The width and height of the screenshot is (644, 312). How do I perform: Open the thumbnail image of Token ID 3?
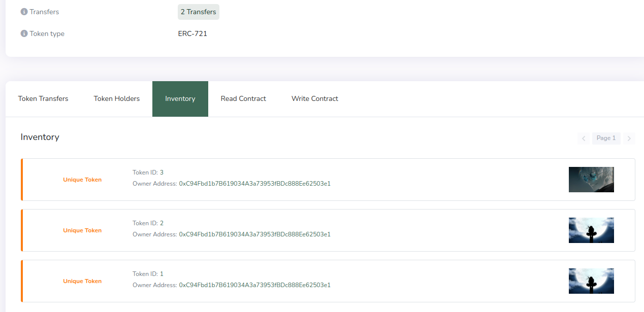[x=591, y=180]
